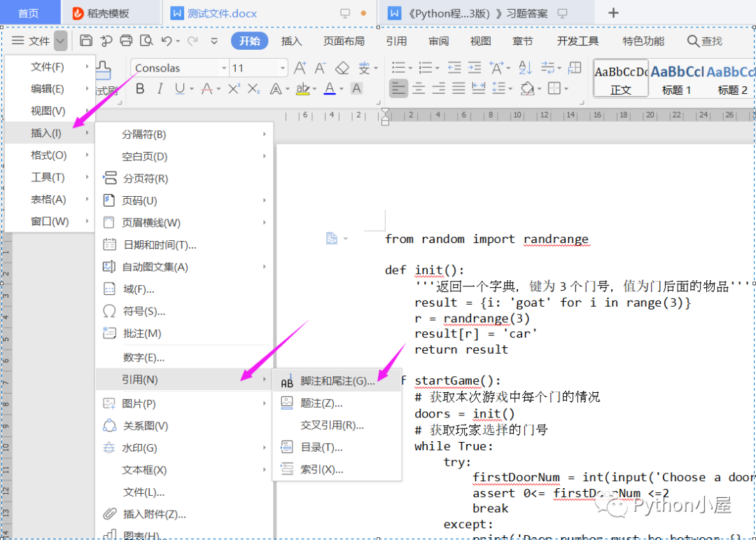
Task: Click paragraph shading bucket icon
Action: coord(527,89)
